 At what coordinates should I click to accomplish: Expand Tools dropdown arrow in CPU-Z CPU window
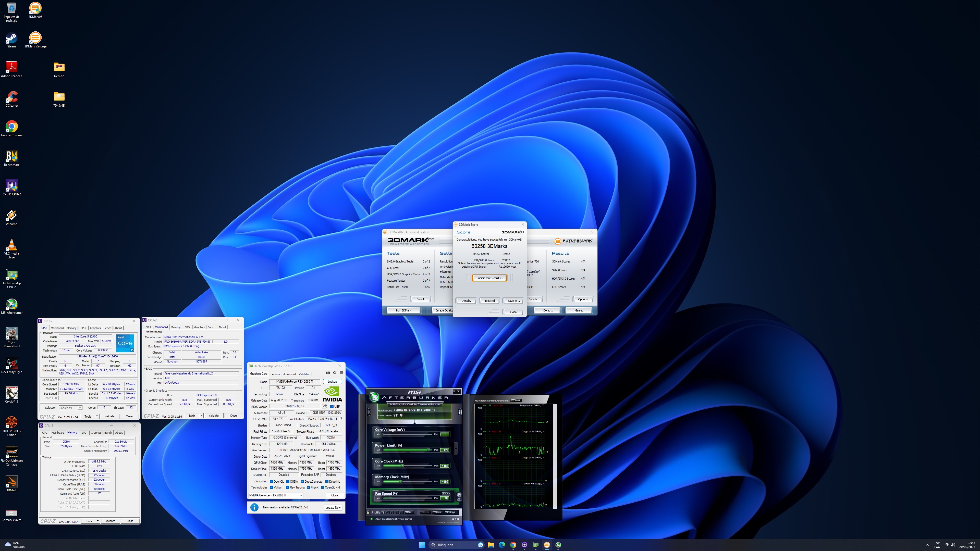[97, 416]
